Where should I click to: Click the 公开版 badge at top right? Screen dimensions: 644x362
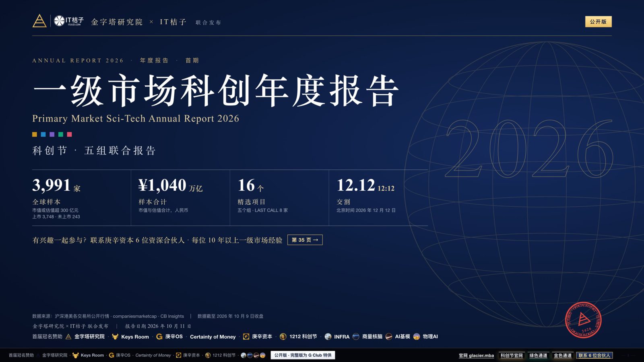click(x=598, y=22)
